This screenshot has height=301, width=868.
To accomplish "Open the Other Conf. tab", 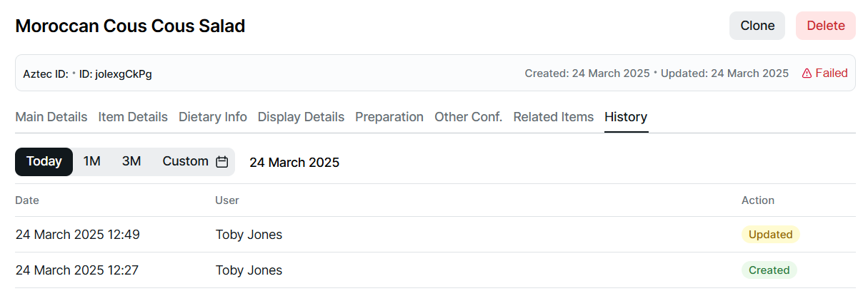I will pyautogui.click(x=468, y=117).
